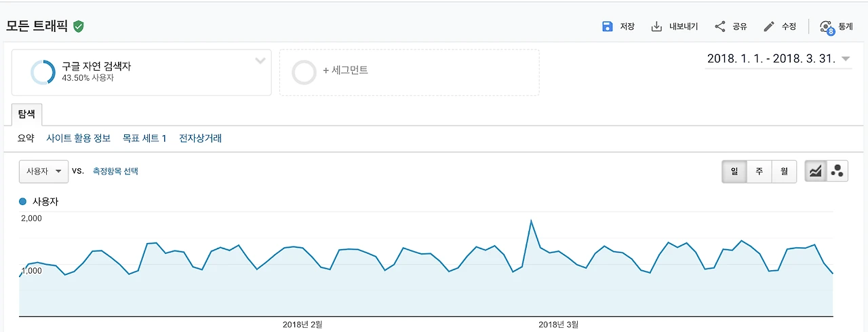The image size is (868, 332).
Task: Add a segment via + 세그먼트 box
Action: click(410, 72)
